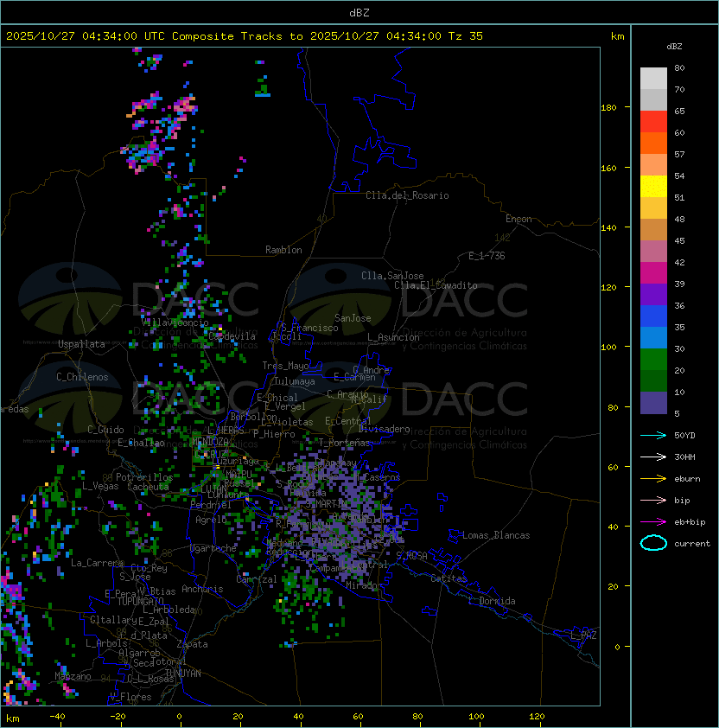Viewport: 719px width, 728px height.
Task: Click the 'E_1-736' map label
Action: pyautogui.click(x=487, y=256)
